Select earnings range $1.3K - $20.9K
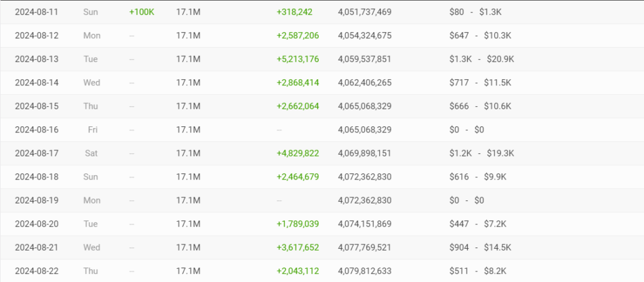644x282 pixels. click(482, 59)
